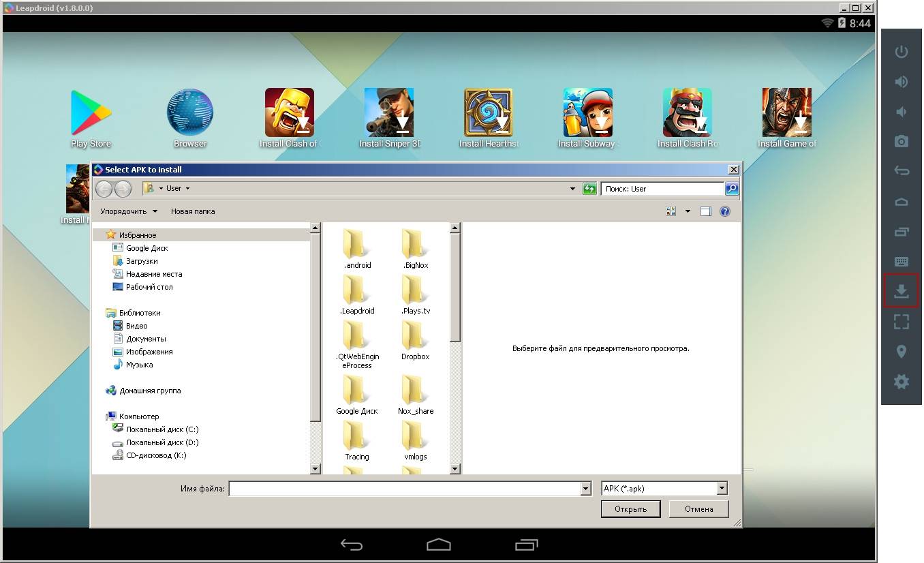Open the Play Store app
924x563 pixels.
tap(91, 119)
